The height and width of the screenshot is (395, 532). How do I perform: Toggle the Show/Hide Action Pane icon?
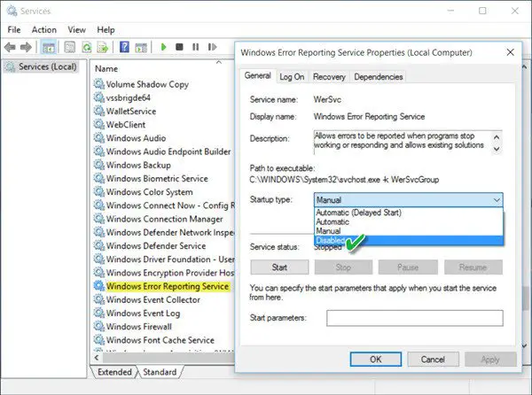pyautogui.click(x=141, y=48)
